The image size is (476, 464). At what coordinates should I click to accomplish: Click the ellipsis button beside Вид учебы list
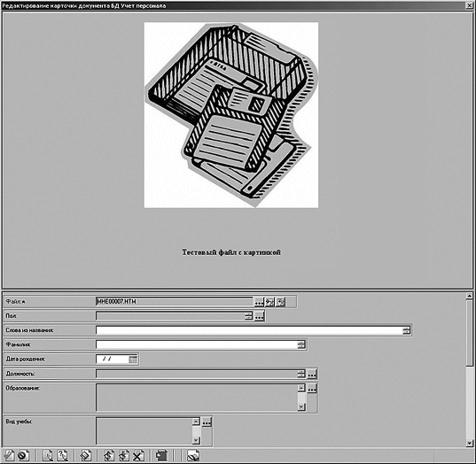(207, 421)
